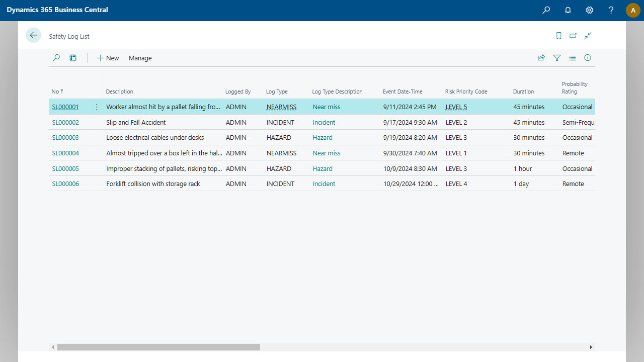Open the Help question mark
Viewport: 644px width, 362px height.
click(x=611, y=10)
